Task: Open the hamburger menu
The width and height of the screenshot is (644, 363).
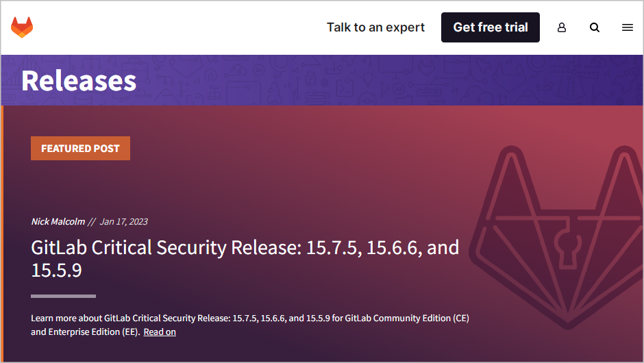Action: coord(627,27)
